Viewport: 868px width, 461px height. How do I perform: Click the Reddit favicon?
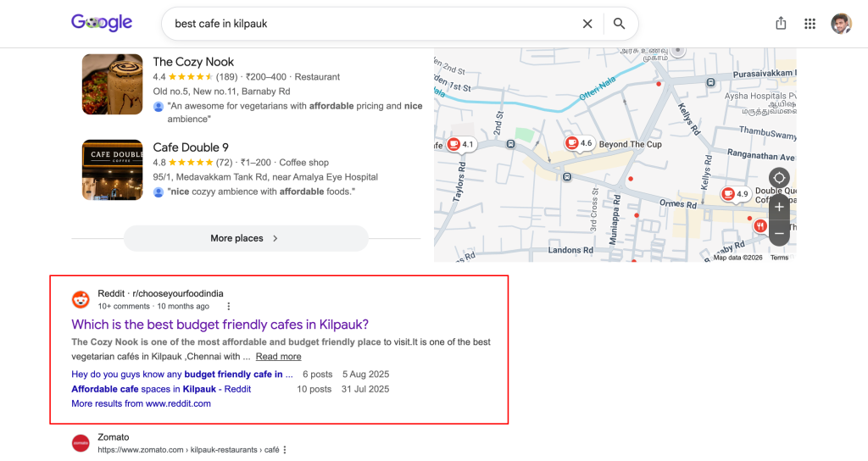pyautogui.click(x=81, y=299)
